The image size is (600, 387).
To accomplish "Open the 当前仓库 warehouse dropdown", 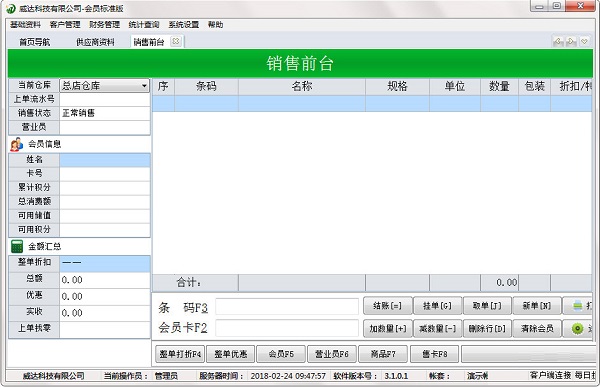I will (x=104, y=86).
